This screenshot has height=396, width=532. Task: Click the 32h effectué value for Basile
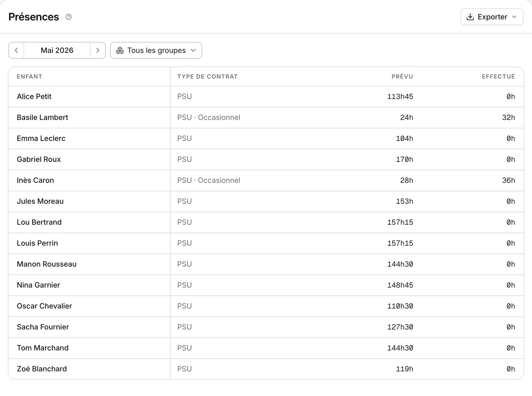point(508,117)
